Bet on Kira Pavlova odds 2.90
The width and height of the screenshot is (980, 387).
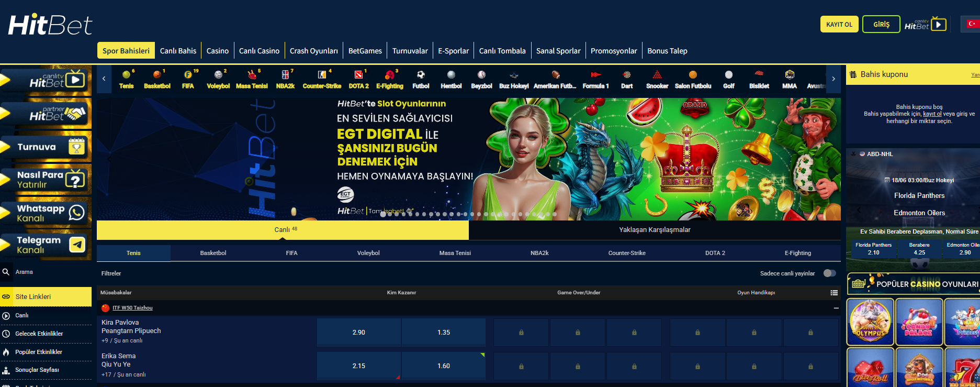359,333
